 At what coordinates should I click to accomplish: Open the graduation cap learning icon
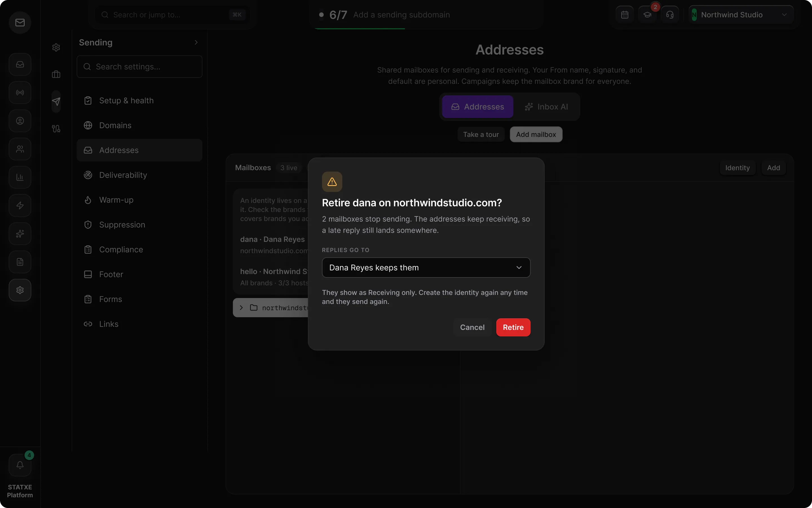coord(647,15)
